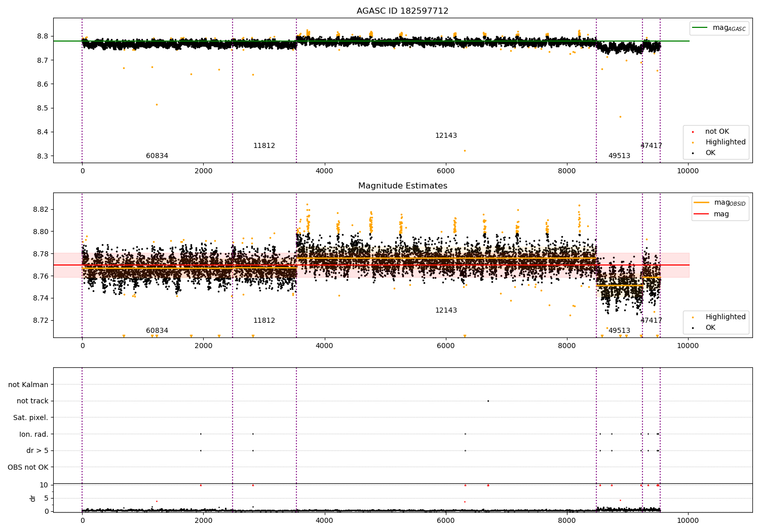This screenshot has height=532, width=760.
Task: Click y-tick 8.5 in top panel
Action: pos(43,108)
